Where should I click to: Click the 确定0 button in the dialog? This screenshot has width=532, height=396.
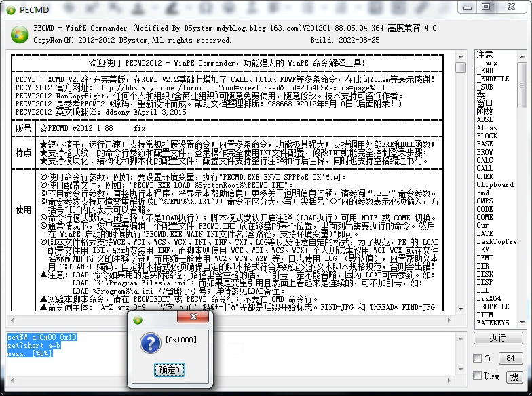[170, 370]
